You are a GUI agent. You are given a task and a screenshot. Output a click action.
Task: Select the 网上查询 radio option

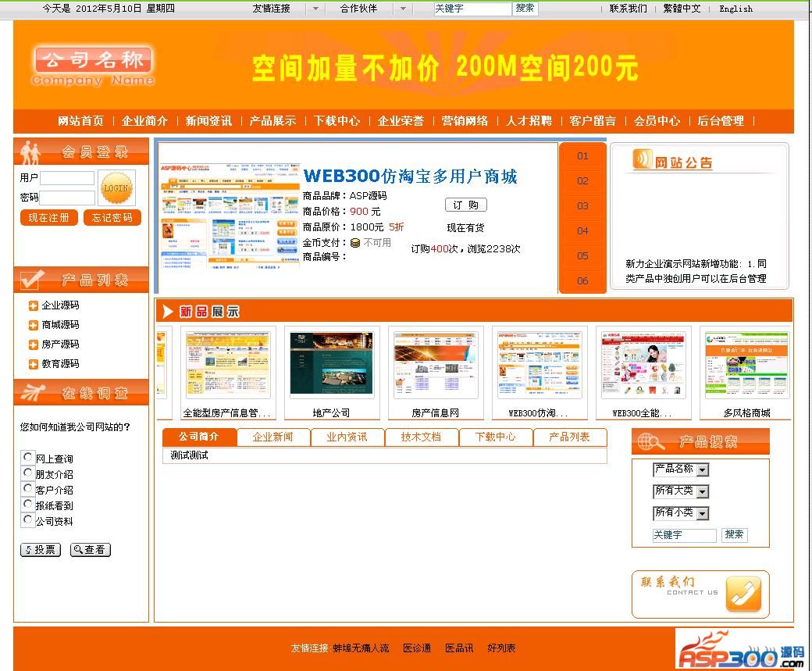point(28,457)
